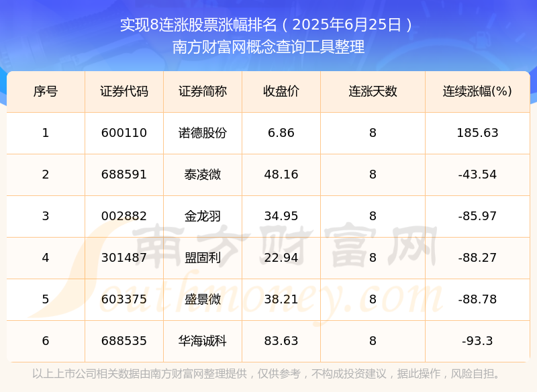Click stock code 002882

tap(124, 216)
